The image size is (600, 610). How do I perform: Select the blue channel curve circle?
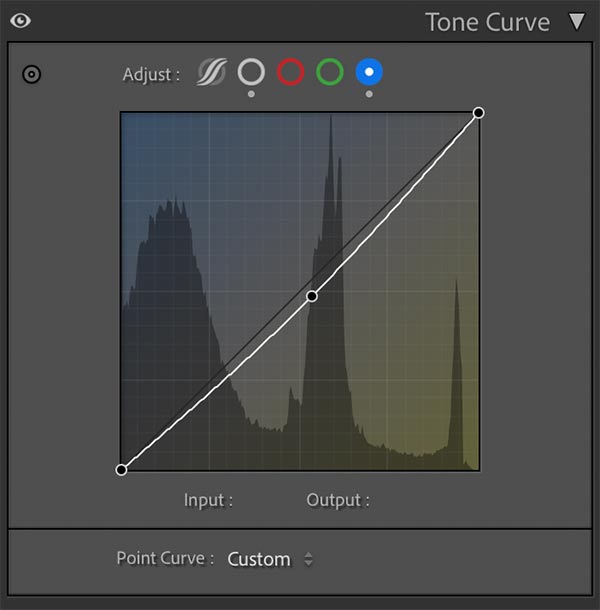tap(369, 71)
